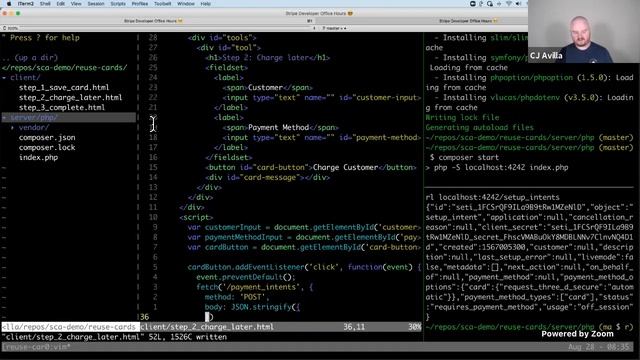This screenshot has height=360, width=640.
Task: Click the tmux window label reuse-card:vim
Action: coord(37,347)
